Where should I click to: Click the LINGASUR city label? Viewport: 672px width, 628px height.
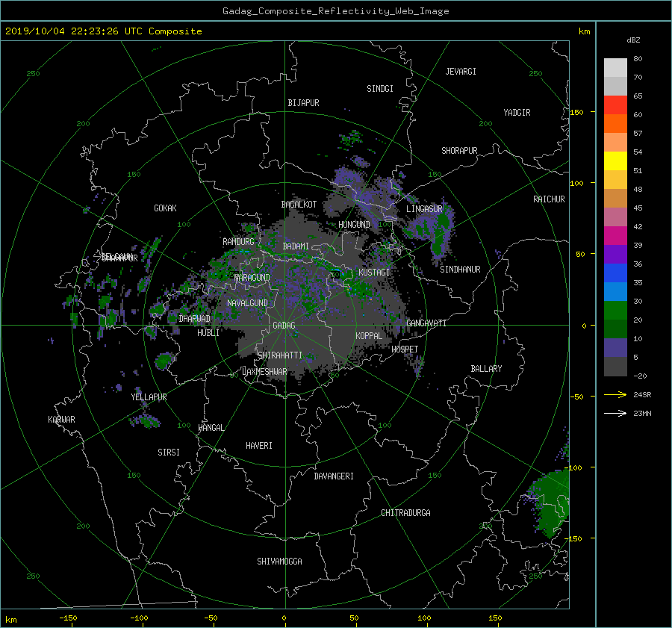click(424, 209)
